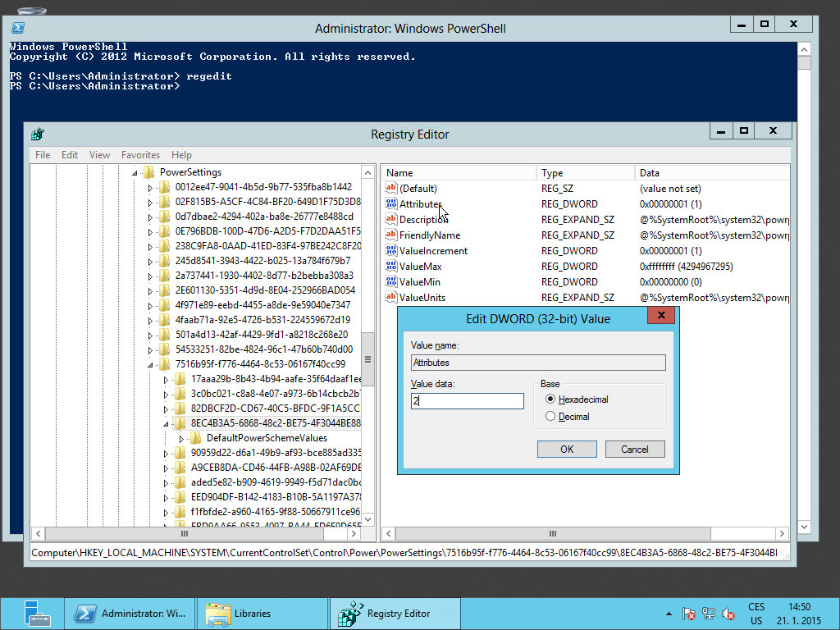Image resolution: width=840 pixels, height=630 pixels.
Task: Expand the DefaultPowerSchemeValues subkey
Action: pyautogui.click(x=181, y=439)
